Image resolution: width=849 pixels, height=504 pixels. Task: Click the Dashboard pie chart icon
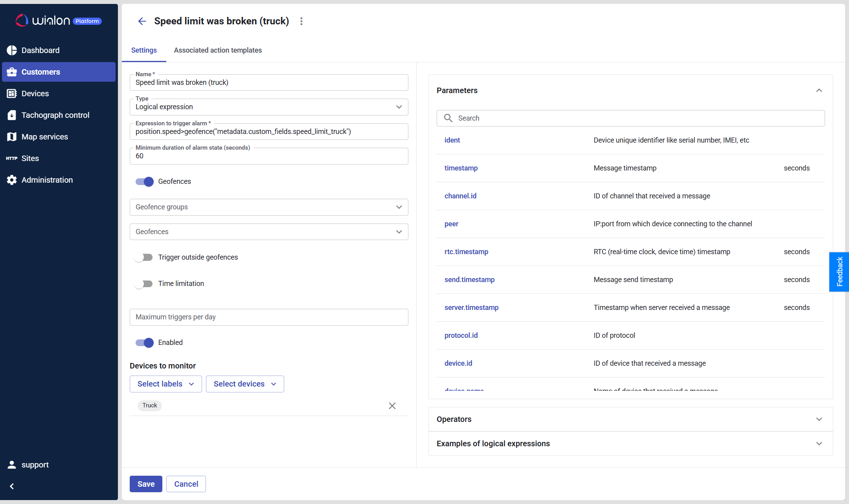(x=12, y=50)
